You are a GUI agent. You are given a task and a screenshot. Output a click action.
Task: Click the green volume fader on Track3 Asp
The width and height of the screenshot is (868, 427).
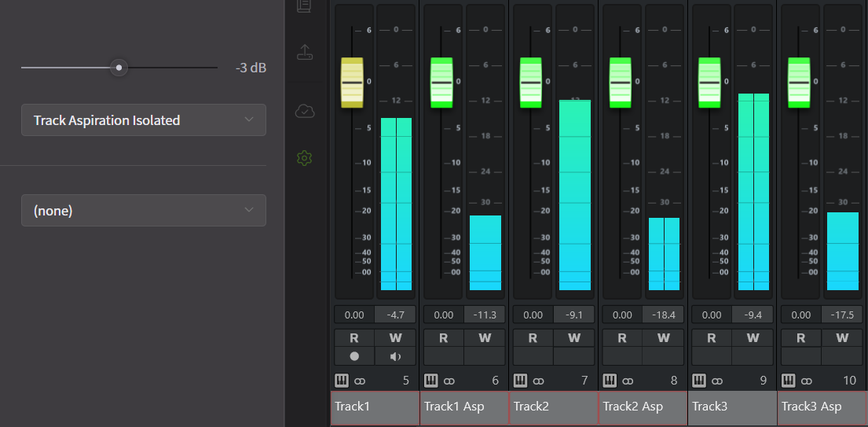tap(799, 83)
